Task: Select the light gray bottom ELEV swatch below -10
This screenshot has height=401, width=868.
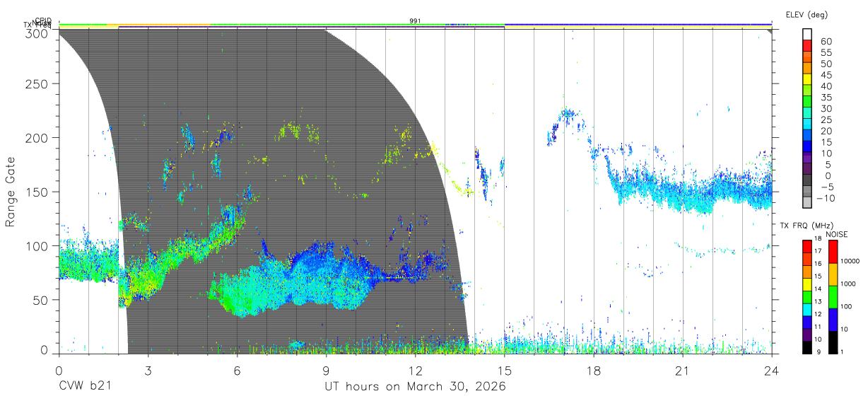Action: point(807,202)
